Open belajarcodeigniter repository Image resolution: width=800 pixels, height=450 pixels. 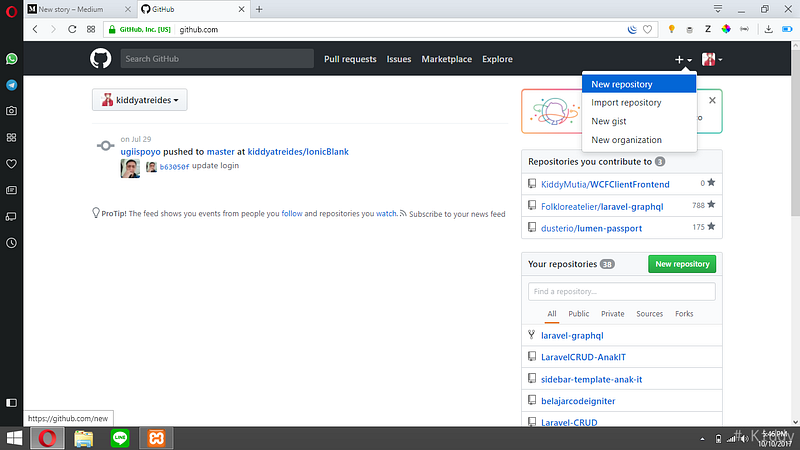click(578, 401)
